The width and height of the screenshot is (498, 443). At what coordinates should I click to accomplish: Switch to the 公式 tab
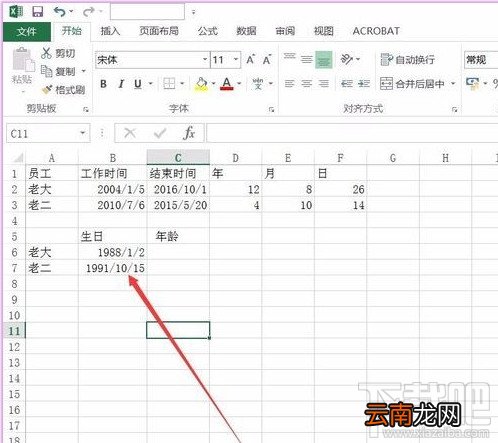207,31
